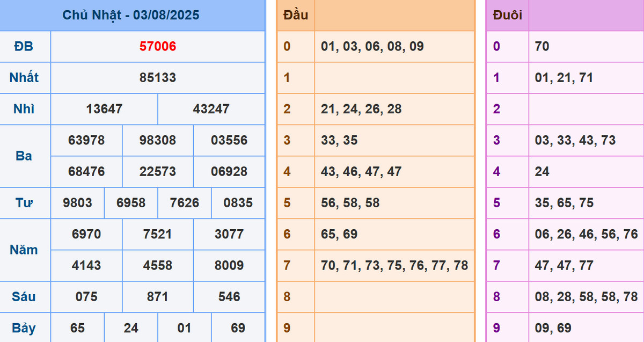
Task: Click fifth prize number 4143
Action: coord(86,265)
